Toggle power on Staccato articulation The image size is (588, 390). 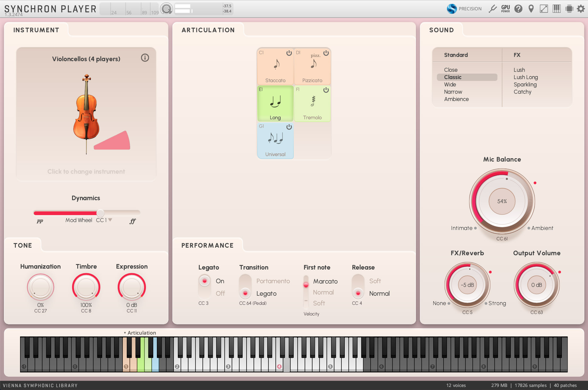pos(289,53)
